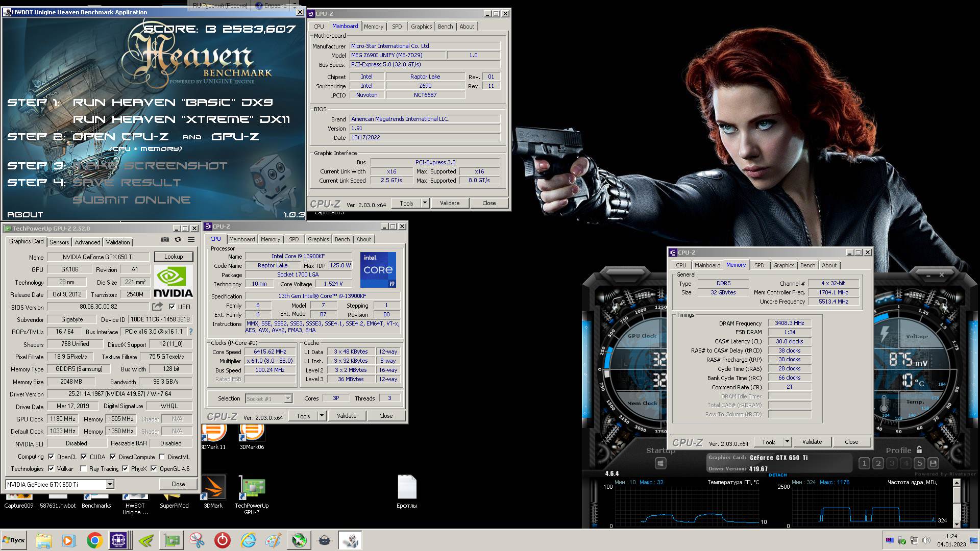Viewport: 980px width, 551px height.
Task: Click SAVE RESULT in Heaven app
Action: pos(127,183)
